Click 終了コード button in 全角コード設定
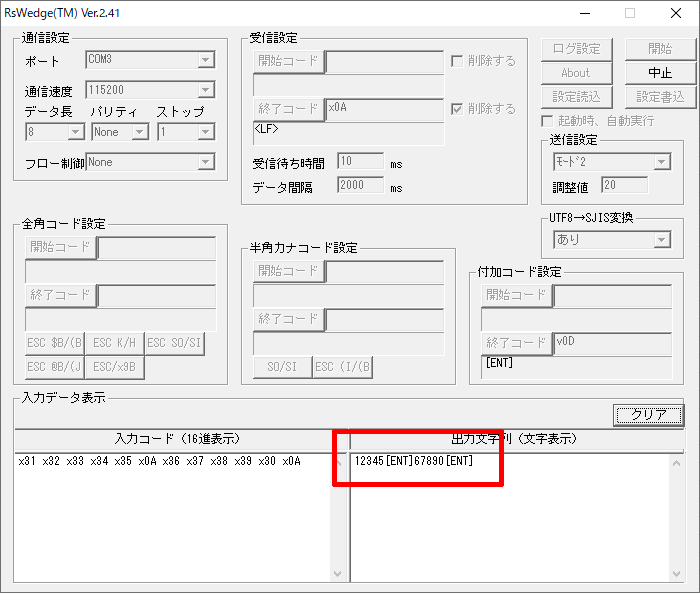700x593 pixels. [x=61, y=296]
